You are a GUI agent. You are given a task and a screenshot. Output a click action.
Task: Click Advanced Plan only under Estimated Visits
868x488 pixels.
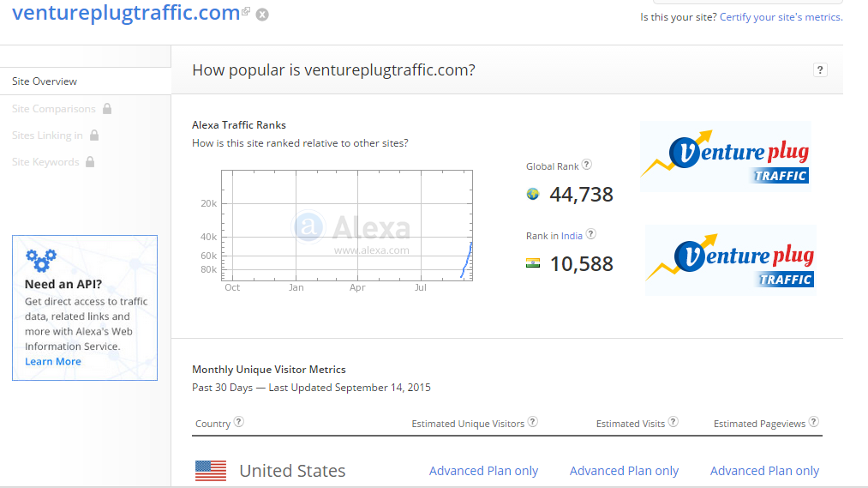pos(624,471)
